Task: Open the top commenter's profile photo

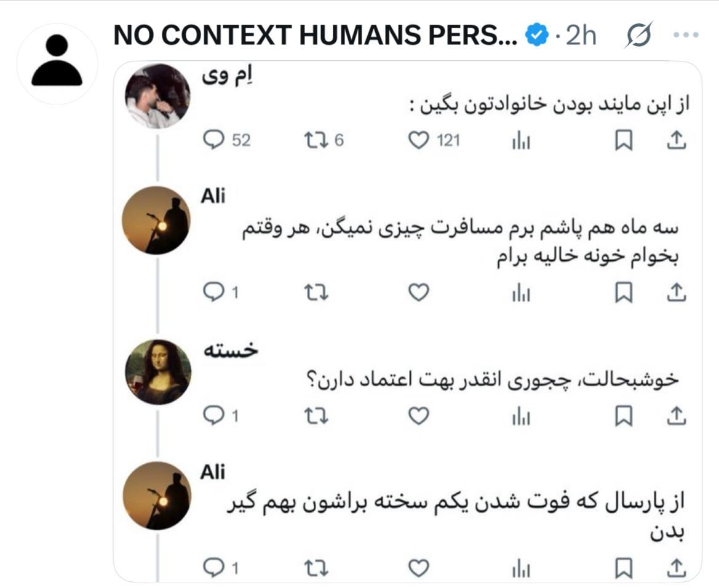Action: pos(157,96)
